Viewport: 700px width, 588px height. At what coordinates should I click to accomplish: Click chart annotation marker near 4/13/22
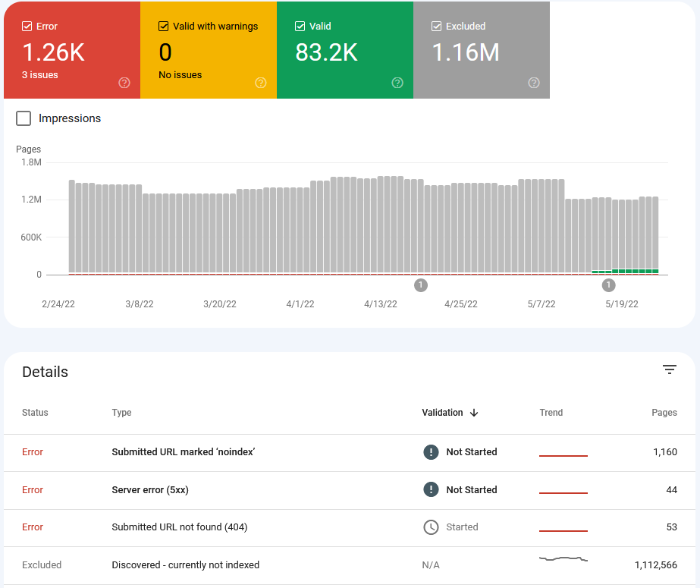tap(421, 285)
